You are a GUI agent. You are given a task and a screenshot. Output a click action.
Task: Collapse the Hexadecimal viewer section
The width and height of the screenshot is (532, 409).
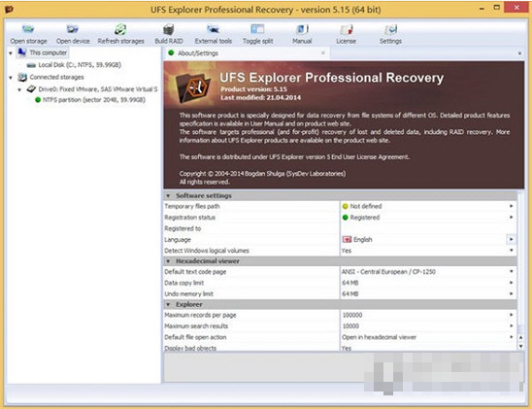click(168, 261)
